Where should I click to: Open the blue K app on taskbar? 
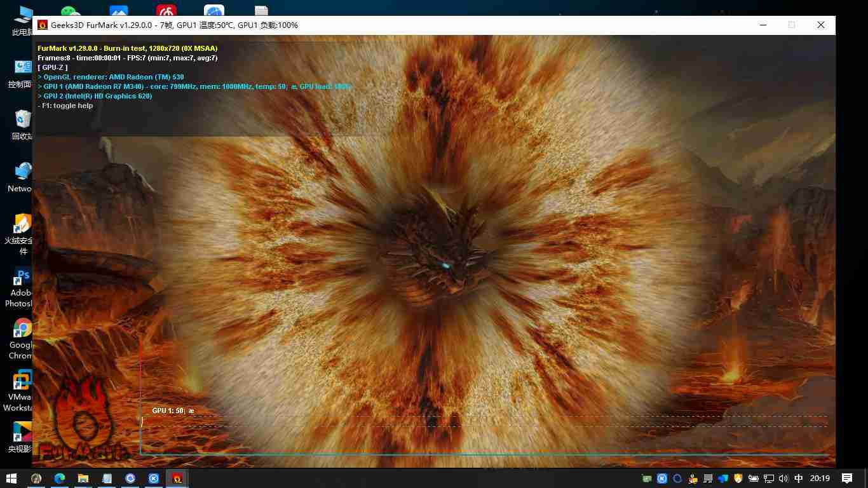[x=154, y=478]
